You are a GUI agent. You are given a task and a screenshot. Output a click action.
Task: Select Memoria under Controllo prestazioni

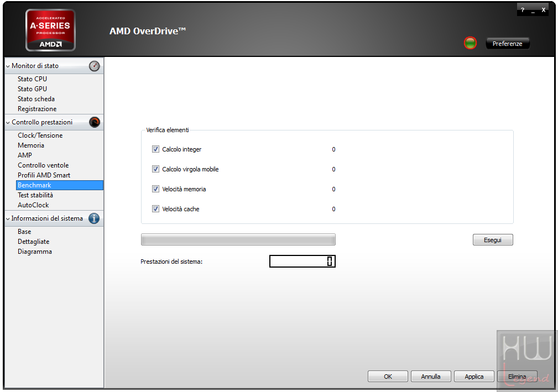click(31, 145)
